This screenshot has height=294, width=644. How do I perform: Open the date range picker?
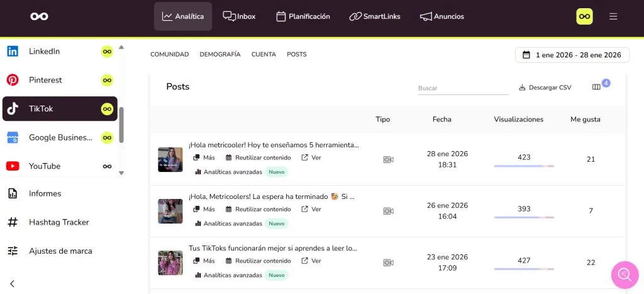coord(572,55)
